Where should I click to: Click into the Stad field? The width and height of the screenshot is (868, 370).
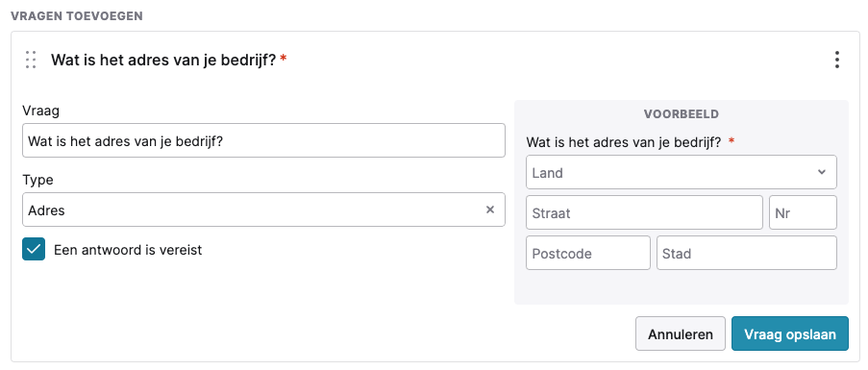click(x=747, y=254)
